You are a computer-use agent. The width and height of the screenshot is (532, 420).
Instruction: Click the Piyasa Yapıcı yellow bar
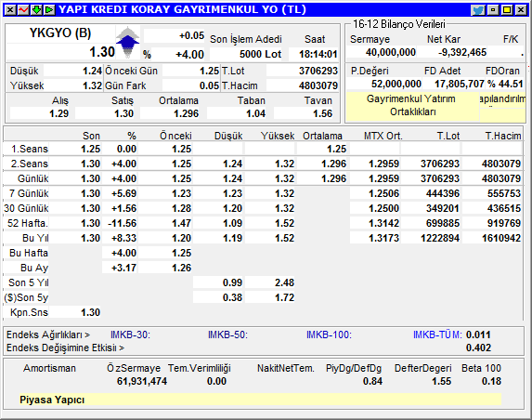pos(260,400)
